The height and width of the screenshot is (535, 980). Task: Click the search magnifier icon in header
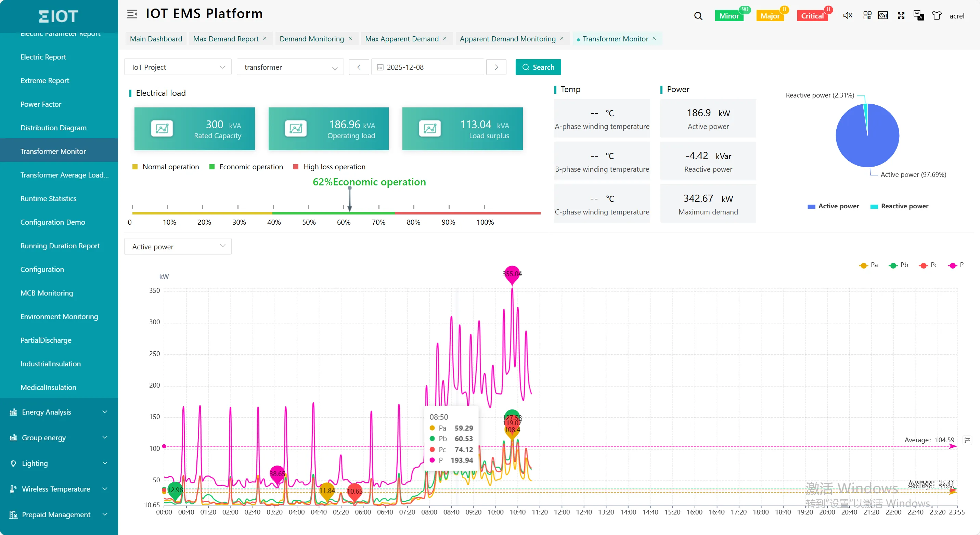pyautogui.click(x=698, y=16)
